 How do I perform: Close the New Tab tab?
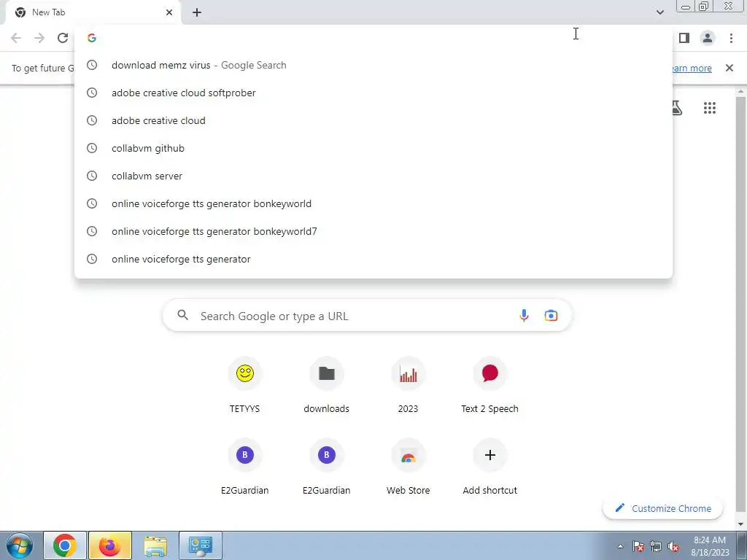[169, 12]
